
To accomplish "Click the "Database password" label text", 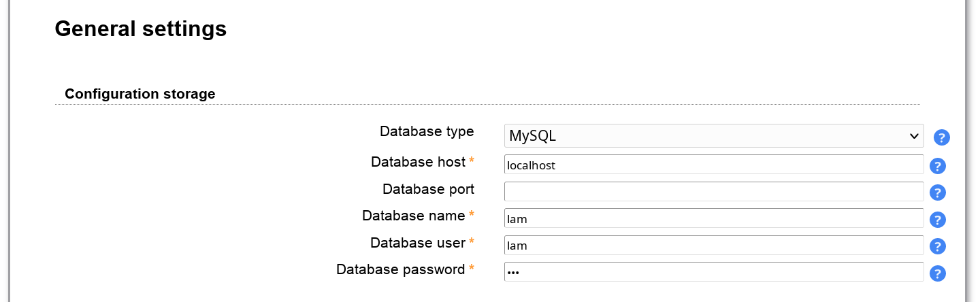I will pos(400,269).
